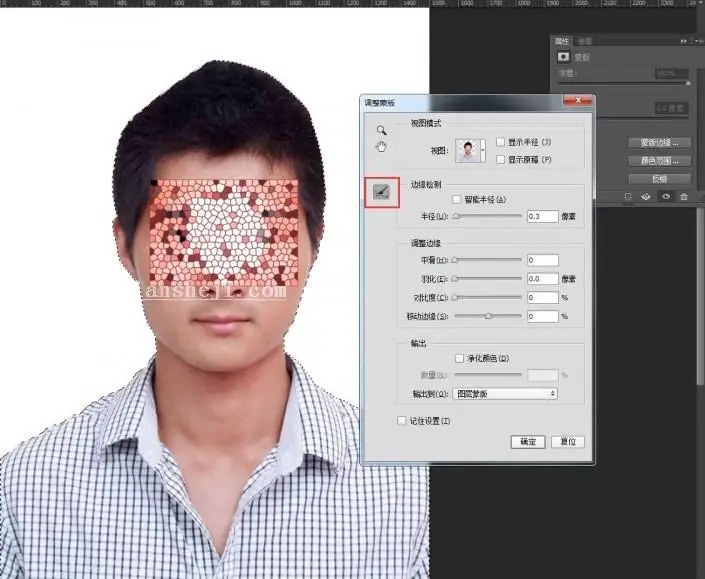Click the Invert (反相) button
This screenshot has height=579, width=705.
click(659, 179)
